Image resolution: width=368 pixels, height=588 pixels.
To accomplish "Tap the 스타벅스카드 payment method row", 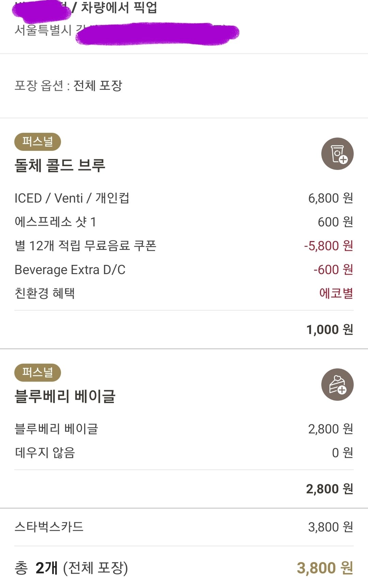I will [x=184, y=527].
